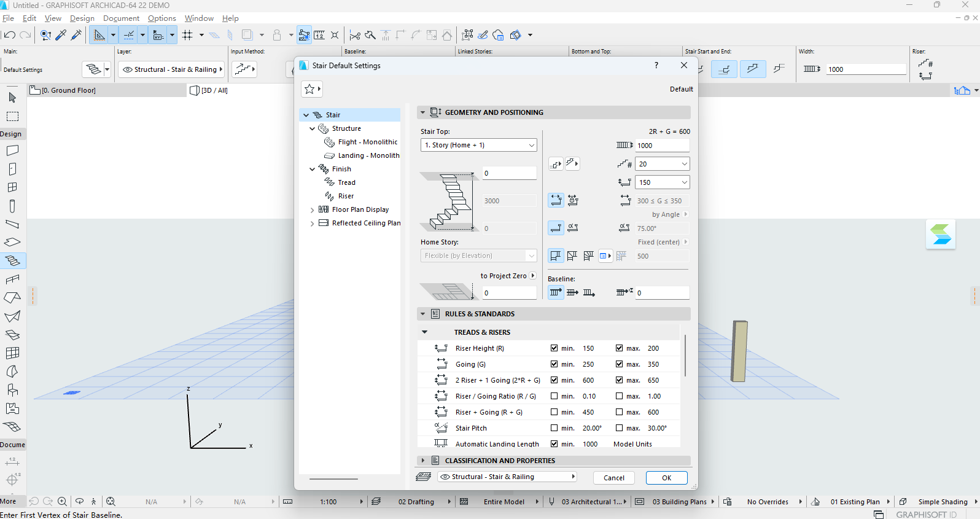Open the Edit menu
980x519 pixels.
point(29,18)
